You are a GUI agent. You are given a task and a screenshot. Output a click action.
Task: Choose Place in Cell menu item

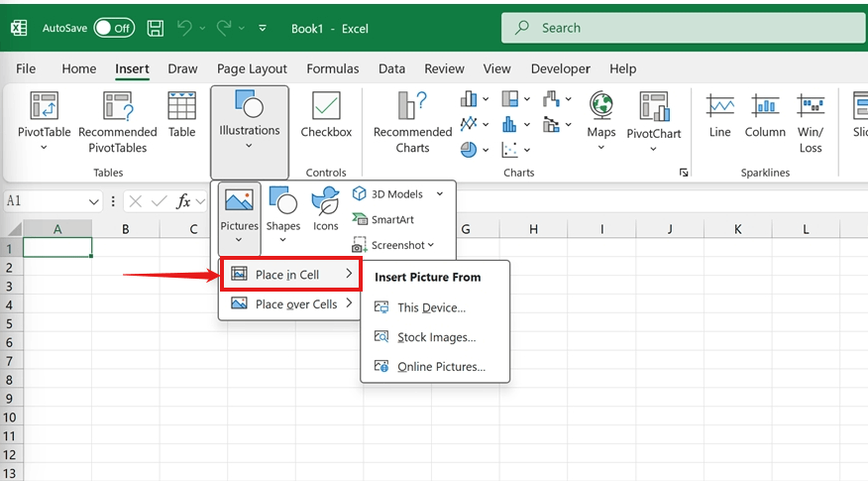[x=290, y=275]
